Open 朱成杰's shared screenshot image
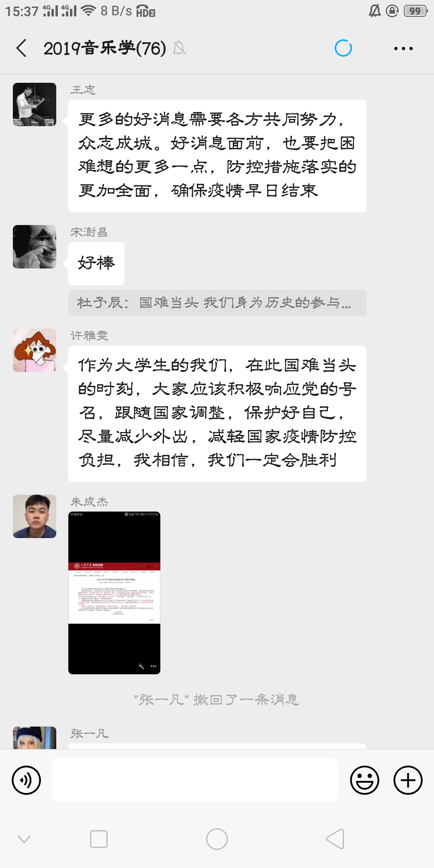434x868 pixels. (x=114, y=593)
